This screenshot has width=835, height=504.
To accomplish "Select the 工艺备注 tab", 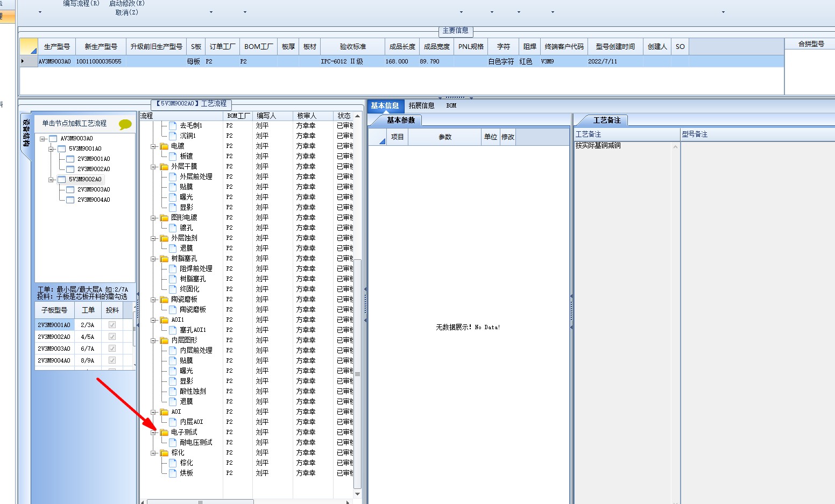I will click(x=606, y=120).
